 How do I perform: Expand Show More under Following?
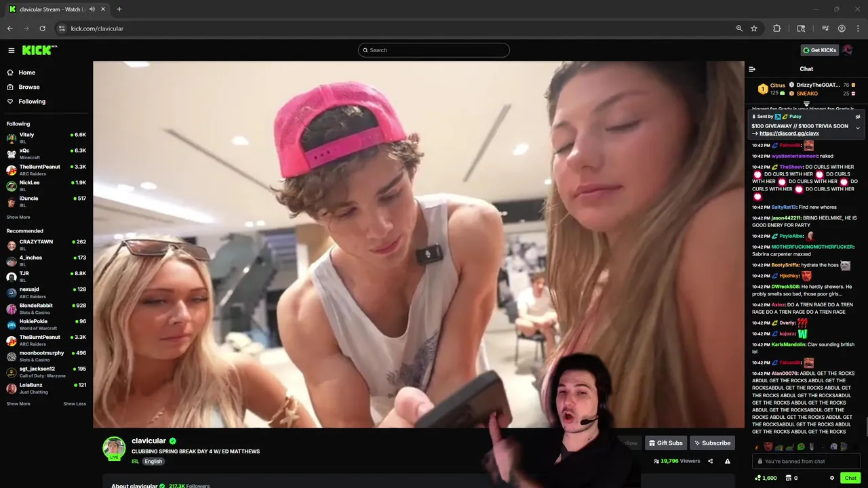pos(18,218)
